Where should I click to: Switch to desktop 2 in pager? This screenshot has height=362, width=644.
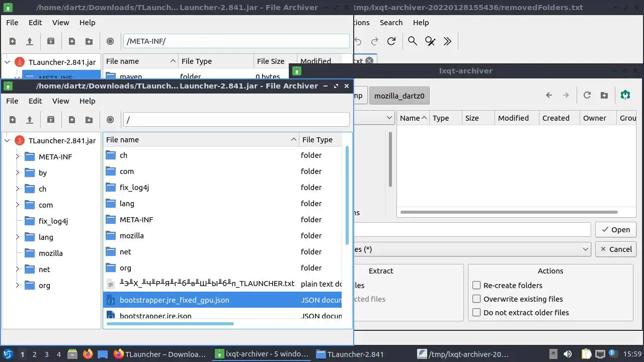[34, 354]
